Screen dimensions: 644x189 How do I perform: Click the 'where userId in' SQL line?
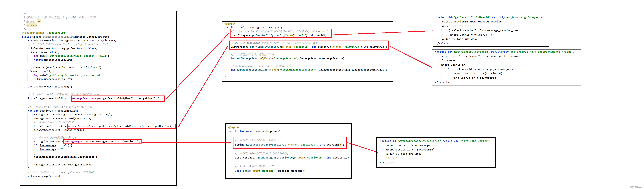pyautogui.click(x=453, y=65)
